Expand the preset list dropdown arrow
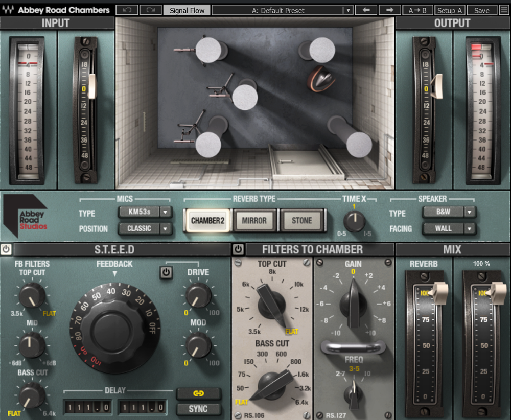511x420 pixels. coord(348,10)
